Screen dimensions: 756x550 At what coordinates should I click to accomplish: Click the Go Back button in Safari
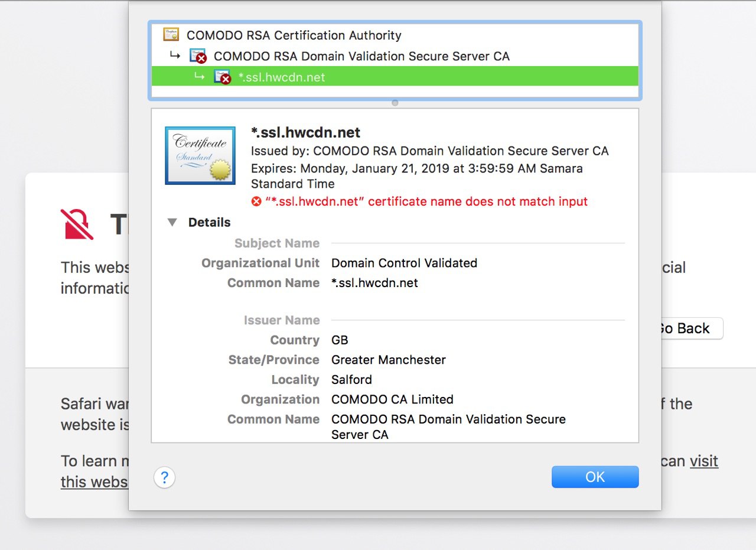691,328
